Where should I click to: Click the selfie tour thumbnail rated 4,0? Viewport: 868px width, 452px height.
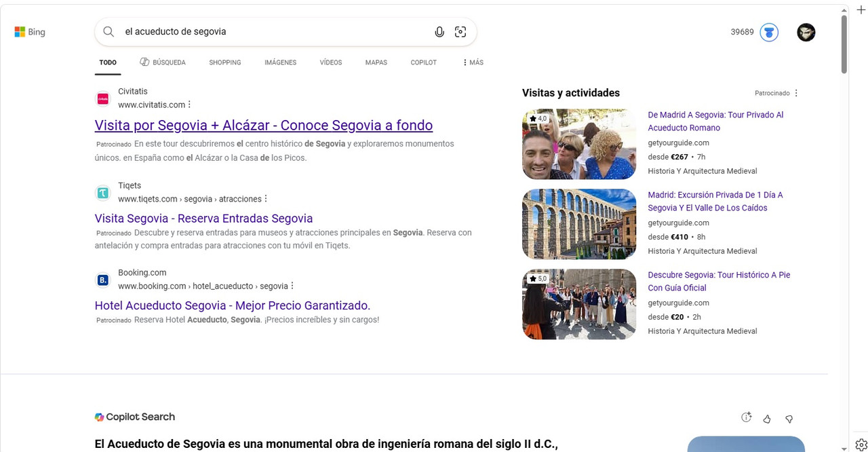[579, 145]
